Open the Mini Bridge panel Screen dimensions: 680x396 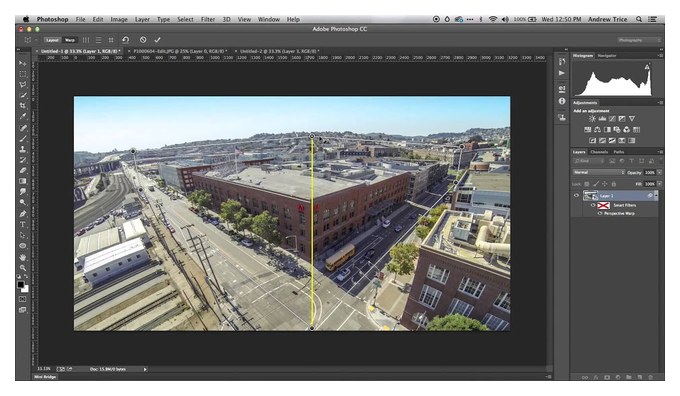[45, 377]
